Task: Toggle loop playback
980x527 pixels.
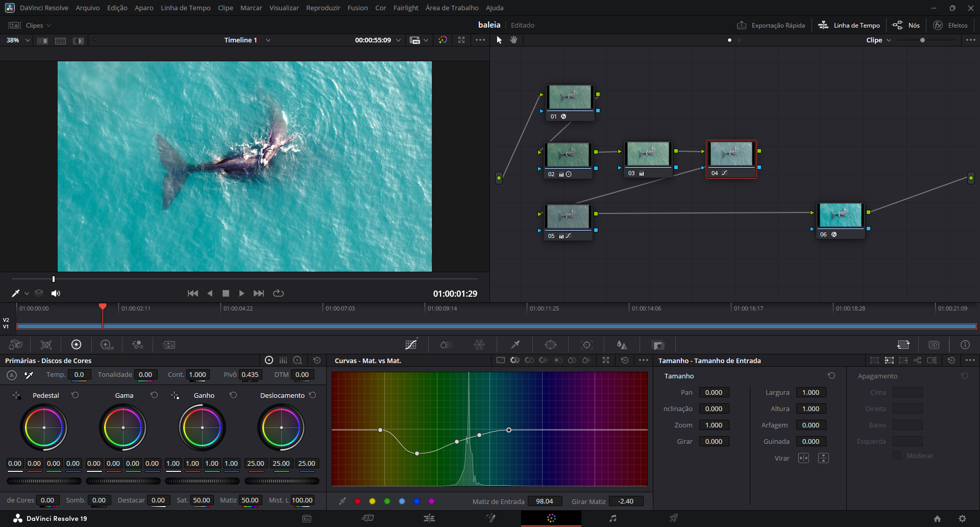Action: point(278,293)
